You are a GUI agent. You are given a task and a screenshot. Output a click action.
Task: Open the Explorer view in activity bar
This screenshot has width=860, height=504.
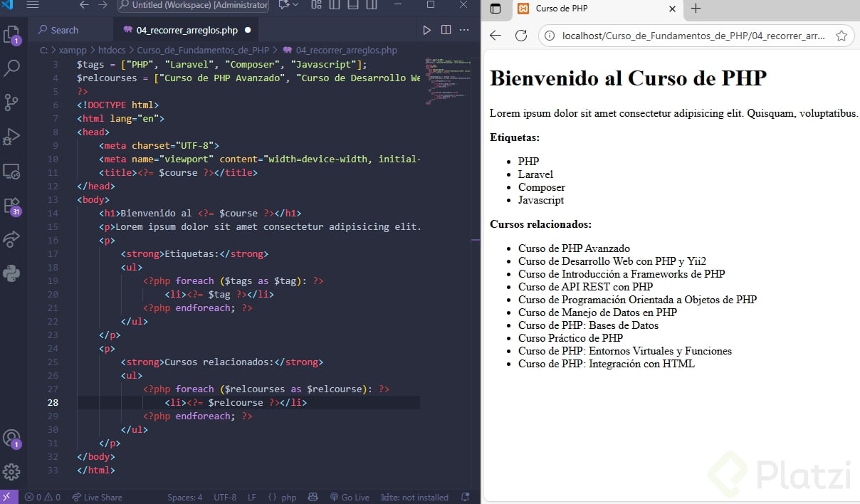point(11,35)
